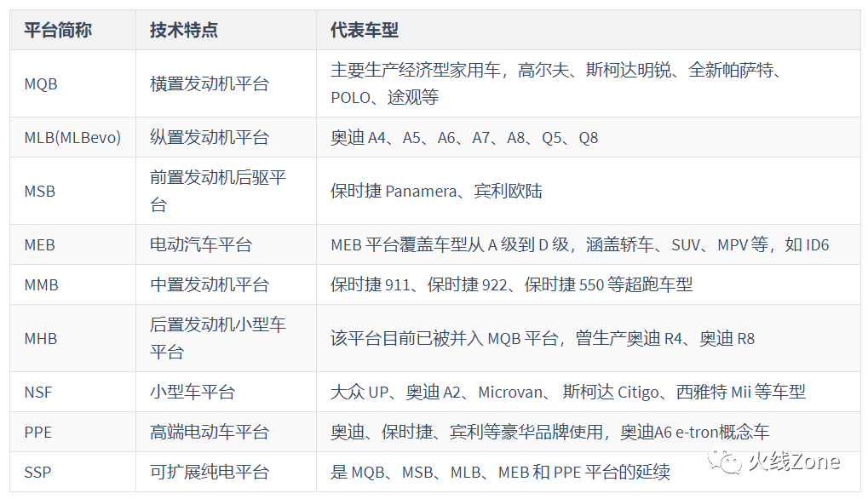Click the 前置发动机后驱平台 cell
The height and width of the screenshot is (499, 868).
tap(226, 191)
